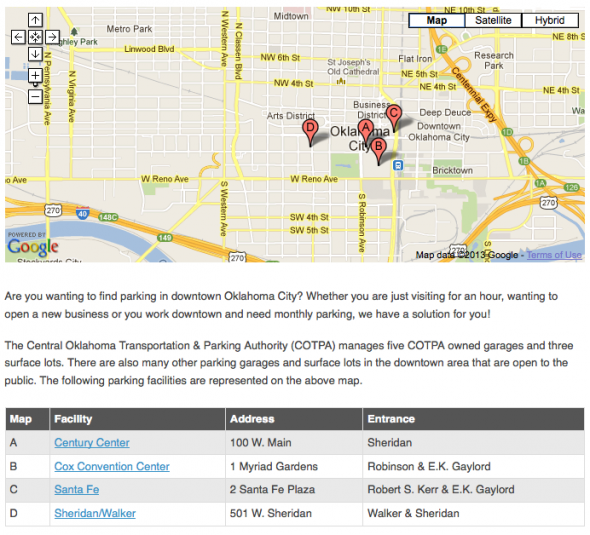Click the Deep Deuce map label
Image resolution: width=590 pixels, height=535 pixels.
click(445, 112)
